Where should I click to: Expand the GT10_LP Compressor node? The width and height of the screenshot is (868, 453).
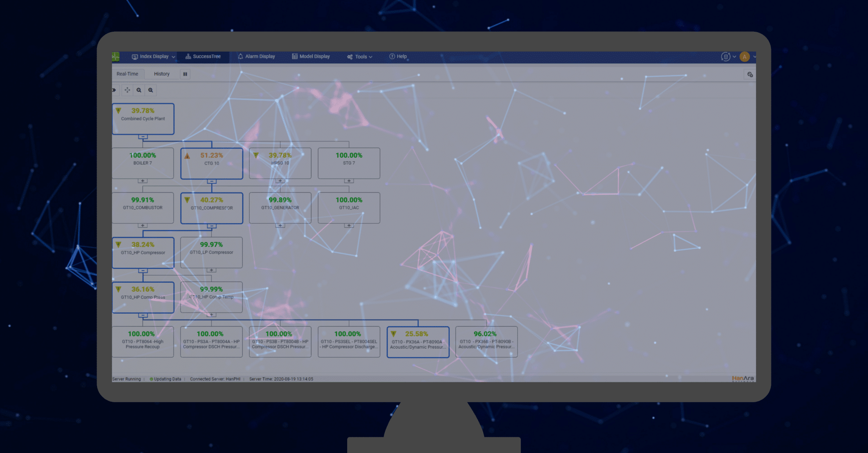tap(211, 271)
